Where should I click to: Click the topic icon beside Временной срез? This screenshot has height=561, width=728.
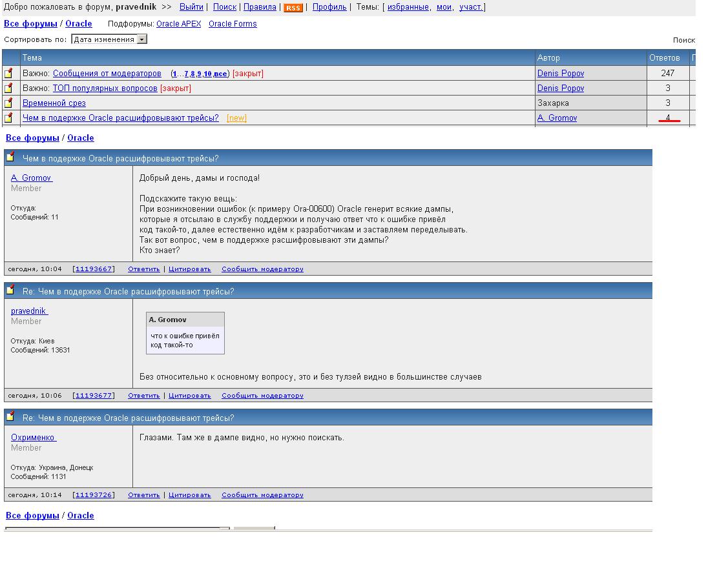pyautogui.click(x=9, y=103)
